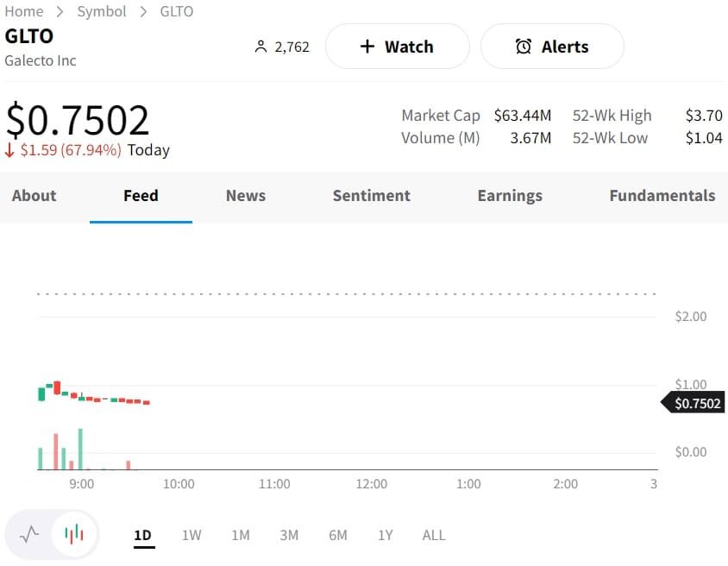Switch chart to 1M range
728x566 pixels.
pos(240,535)
